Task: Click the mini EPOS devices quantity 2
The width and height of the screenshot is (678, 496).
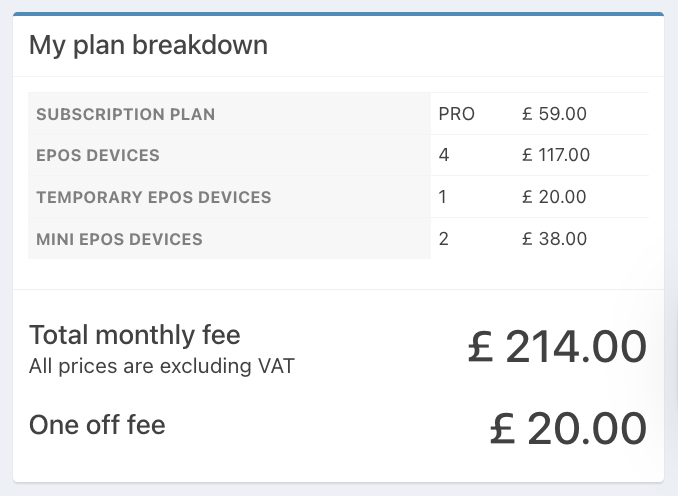Action: point(443,239)
